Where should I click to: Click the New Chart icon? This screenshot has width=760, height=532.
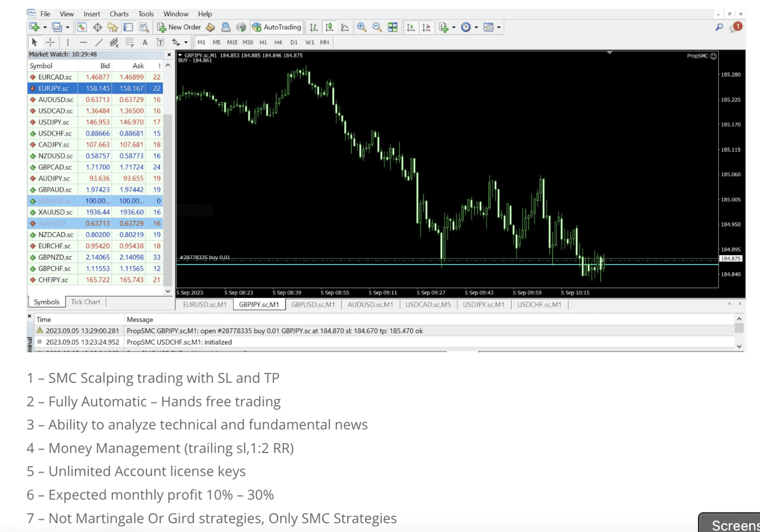pyautogui.click(x=34, y=27)
